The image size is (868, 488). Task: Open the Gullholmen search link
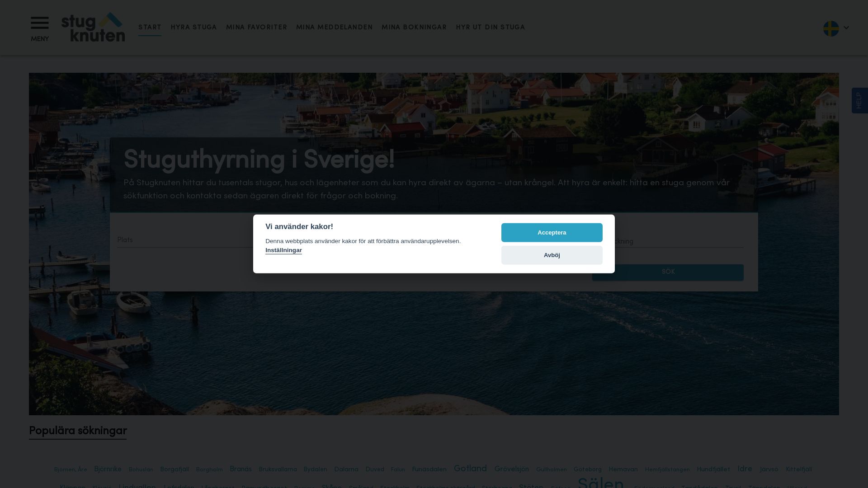(x=551, y=470)
